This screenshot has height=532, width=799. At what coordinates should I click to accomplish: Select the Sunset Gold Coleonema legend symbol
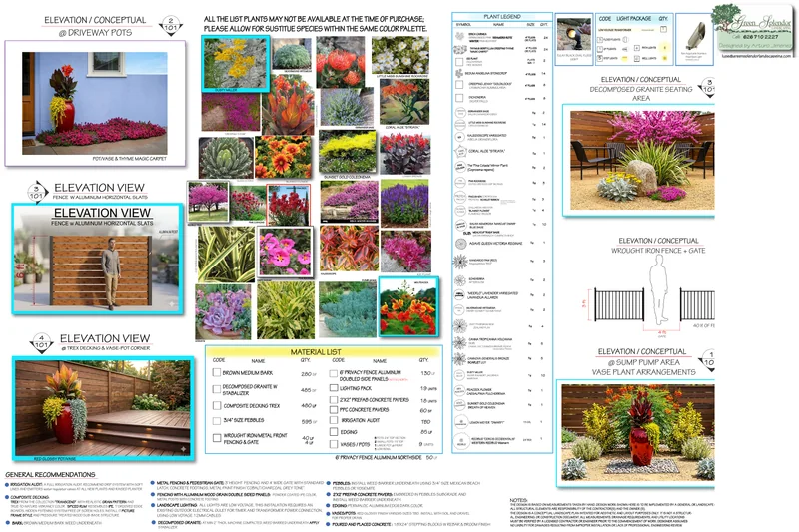click(x=460, y=405)
